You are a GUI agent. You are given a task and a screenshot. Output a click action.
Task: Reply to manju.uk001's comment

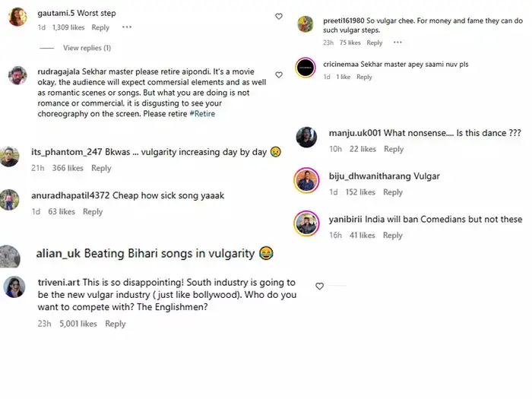click(x=394, y=149)
